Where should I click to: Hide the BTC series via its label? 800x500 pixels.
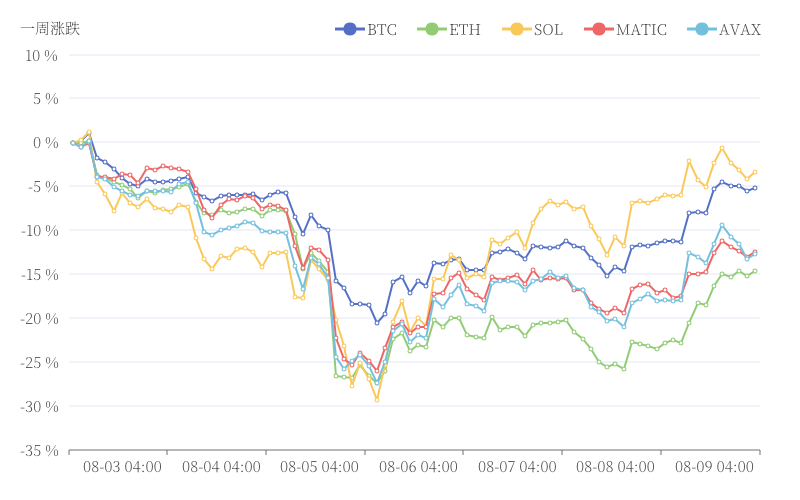(x=382, y=29)
